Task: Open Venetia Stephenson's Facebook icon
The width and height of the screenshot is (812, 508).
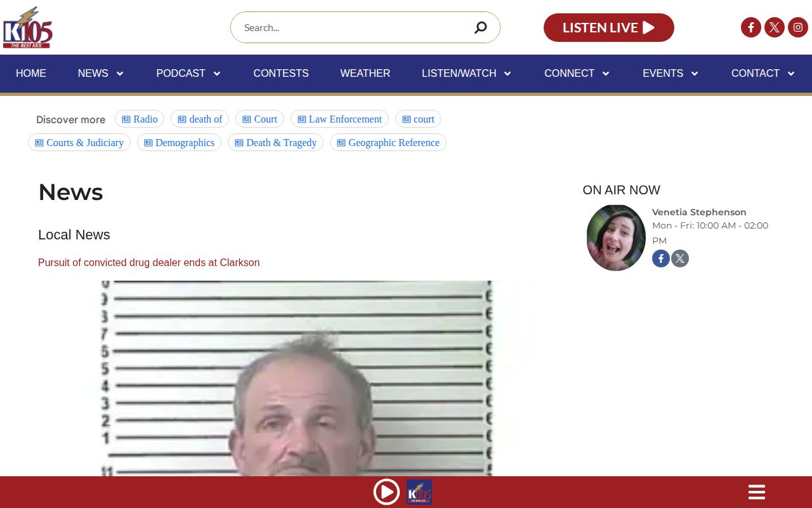Action: tap(661, 258)
